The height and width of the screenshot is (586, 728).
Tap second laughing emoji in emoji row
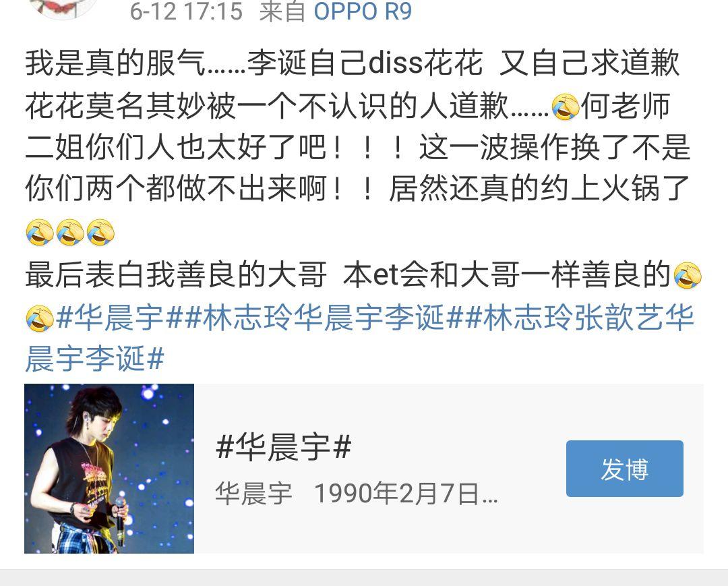tap(70, 232)
